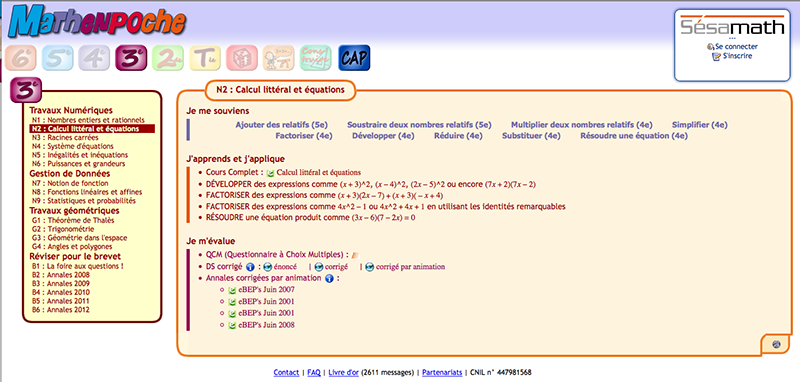The width and height of the screenshot is (800, 382).
Task: Select the 3e grade level icon in top bar
Action: coord(131,58)
